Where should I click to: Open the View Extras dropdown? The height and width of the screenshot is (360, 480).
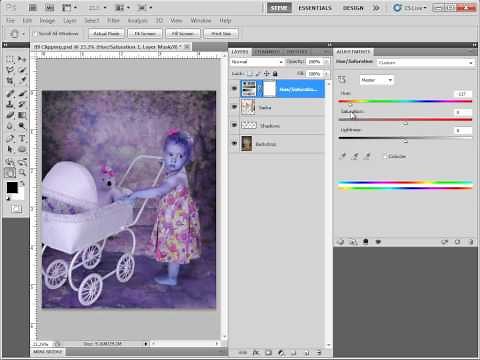coord(69,7)
